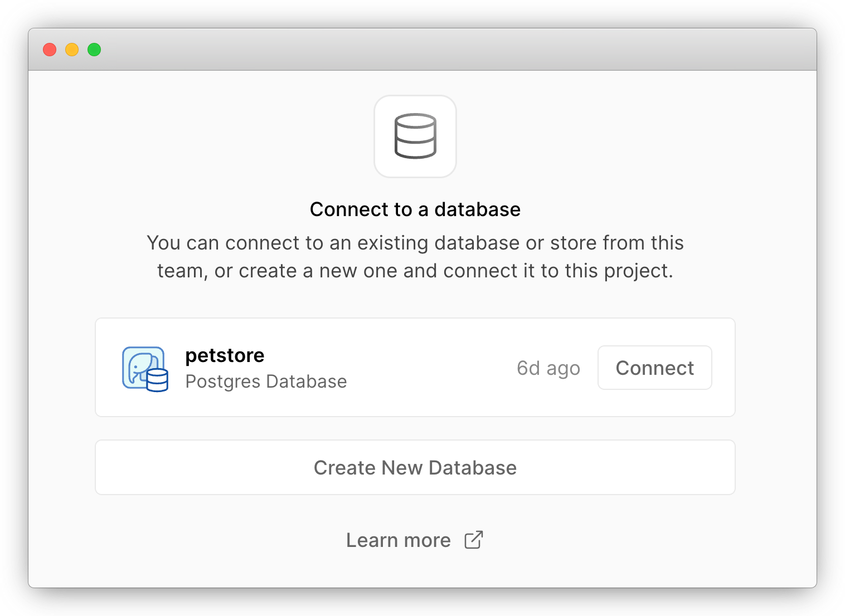Create New Database for this project
Image resolution: width=845 pixels, height=616 pixels.
(x=415, y=467)
